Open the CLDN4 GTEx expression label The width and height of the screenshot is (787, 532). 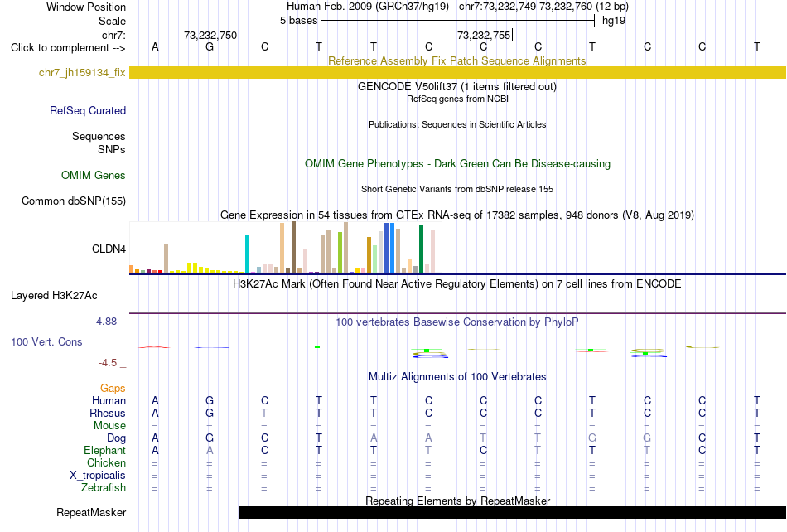[109, 249]
